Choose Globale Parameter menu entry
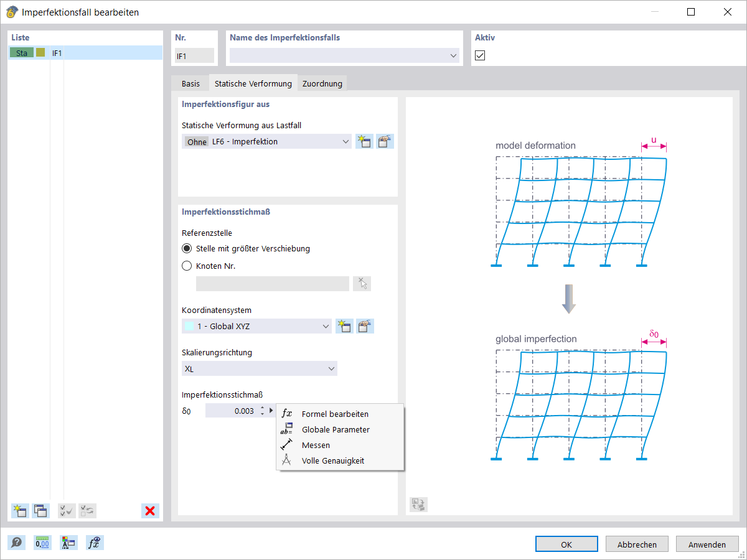Viewport: 747px width, 560px height. pyautogui.click(x=340, y=429)
